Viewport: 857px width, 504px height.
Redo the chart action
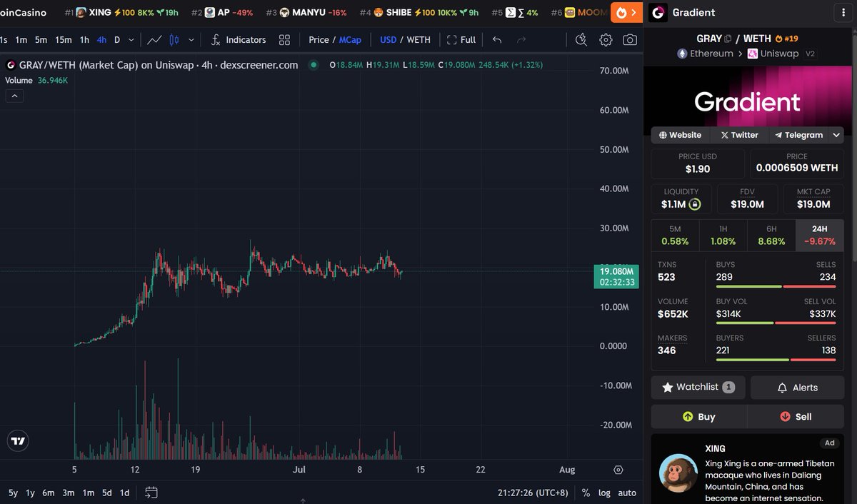click(x=521, y=40)
